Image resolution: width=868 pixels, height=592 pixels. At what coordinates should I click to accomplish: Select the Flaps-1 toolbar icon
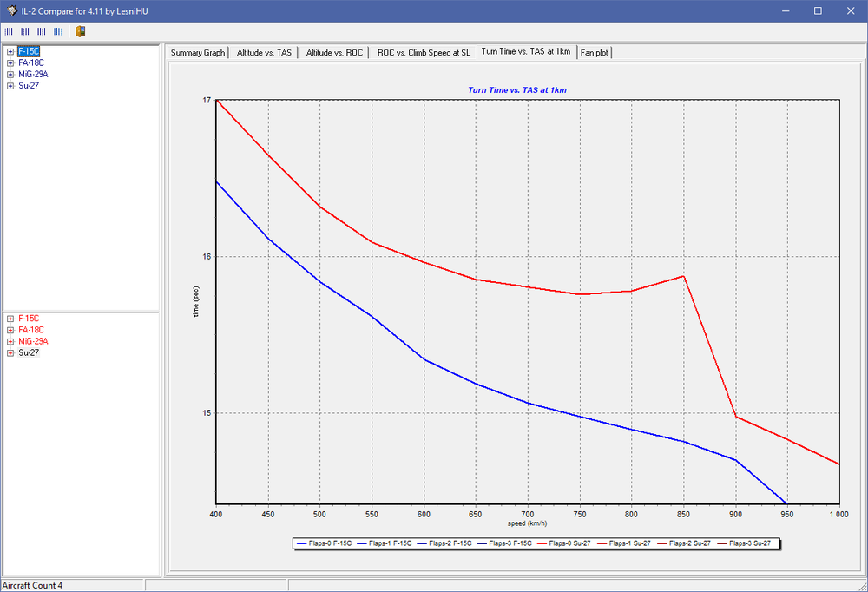[x=24, y=31]
